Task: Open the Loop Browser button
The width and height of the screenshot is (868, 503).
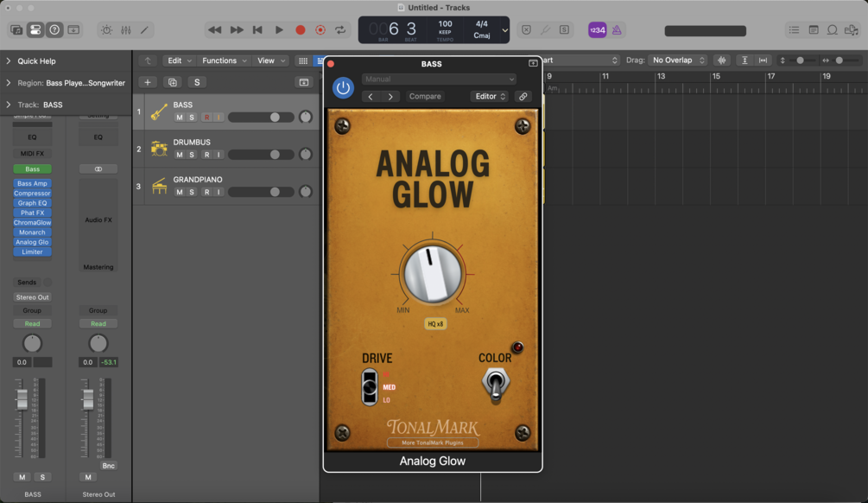Action: coord(832,30)
